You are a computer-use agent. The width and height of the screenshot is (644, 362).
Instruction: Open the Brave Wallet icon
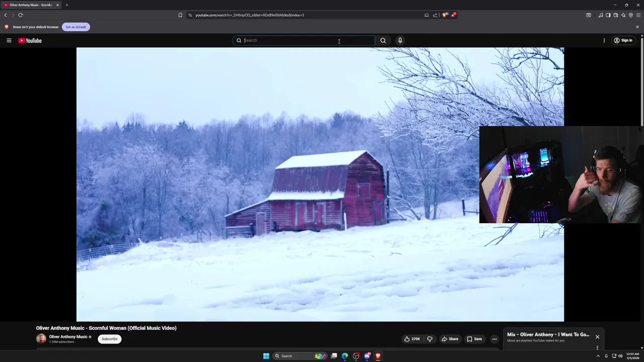[615, 15]
